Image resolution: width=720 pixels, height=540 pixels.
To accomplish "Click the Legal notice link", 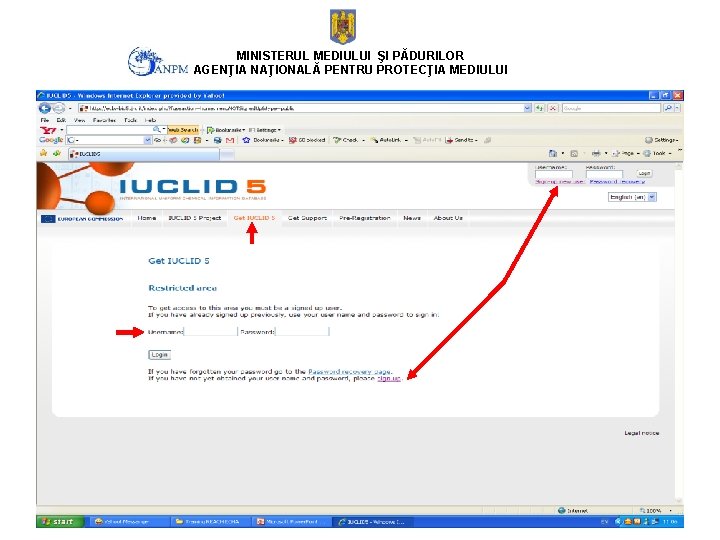I will (x=641, y=433).
